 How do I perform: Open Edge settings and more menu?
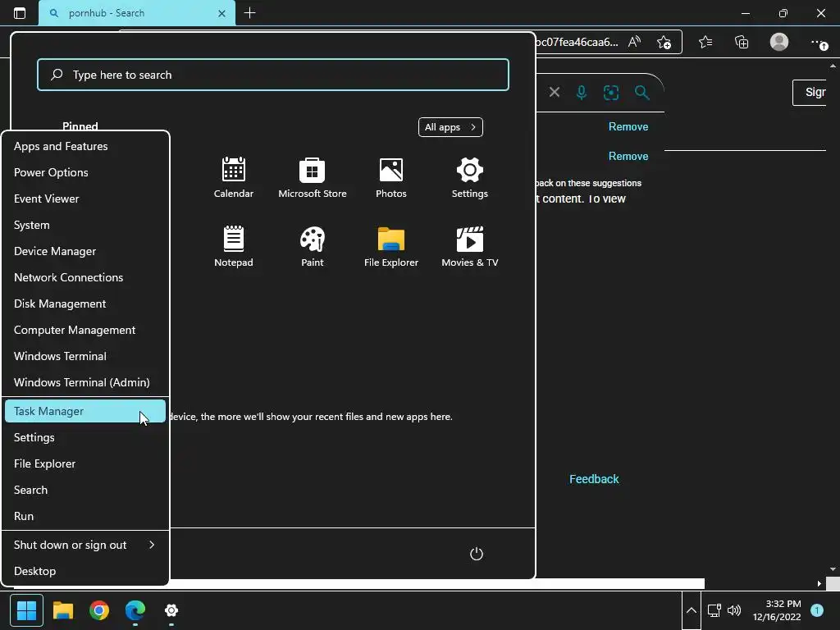(818, 42)
